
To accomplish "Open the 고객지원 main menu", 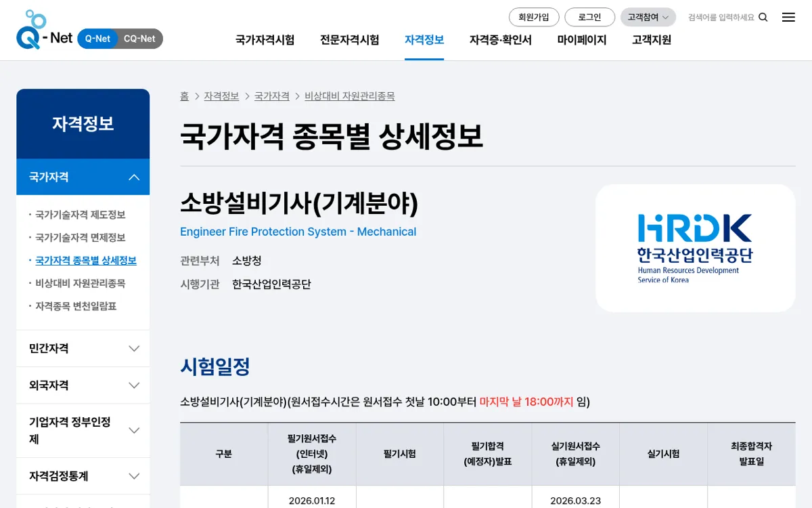I will [x=652, y=40].
